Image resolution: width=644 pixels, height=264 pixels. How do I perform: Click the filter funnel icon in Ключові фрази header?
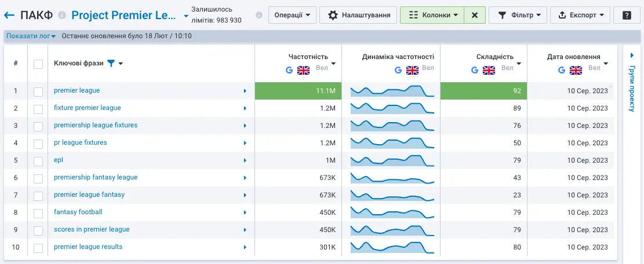(x=111, y=64)
